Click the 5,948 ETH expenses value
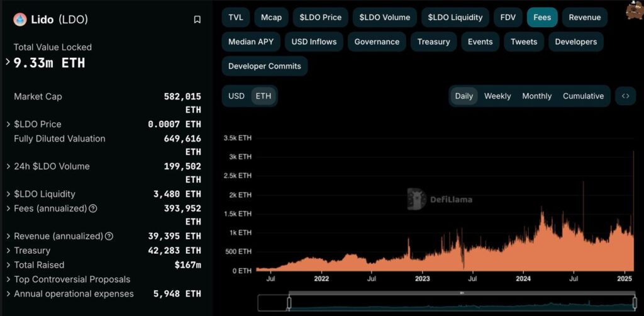This screenshot has width=644, height=316. (178, 294)
